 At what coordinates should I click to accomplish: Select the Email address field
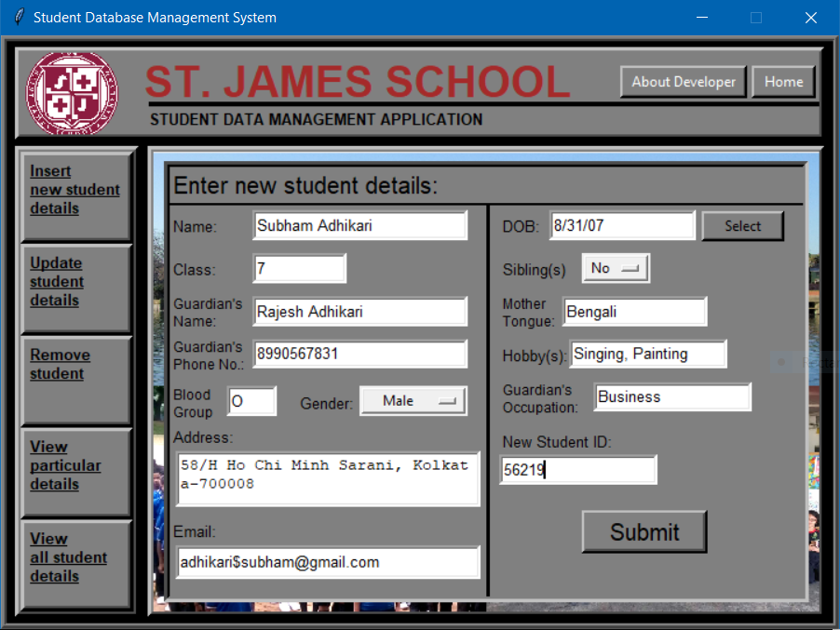pos(328,562)
